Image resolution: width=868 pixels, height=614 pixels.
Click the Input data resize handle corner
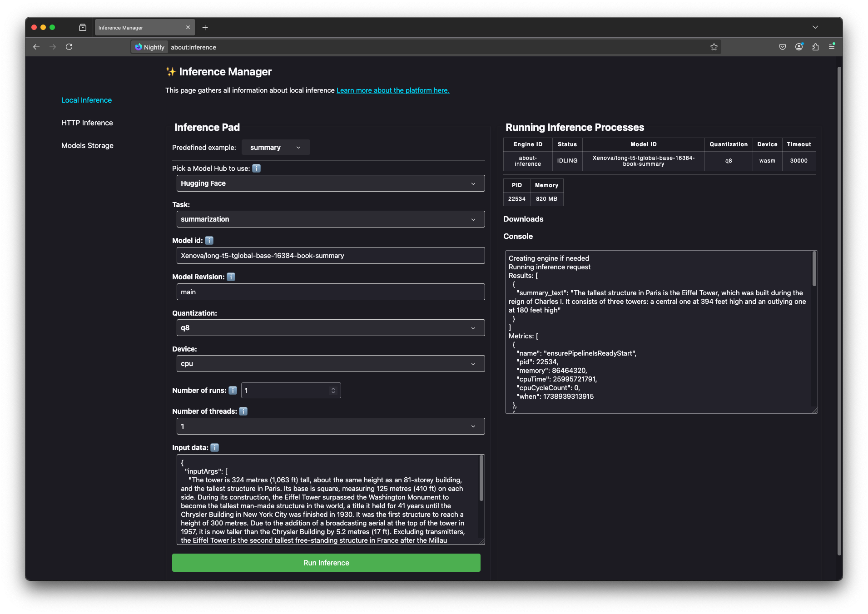pos(482,541)
